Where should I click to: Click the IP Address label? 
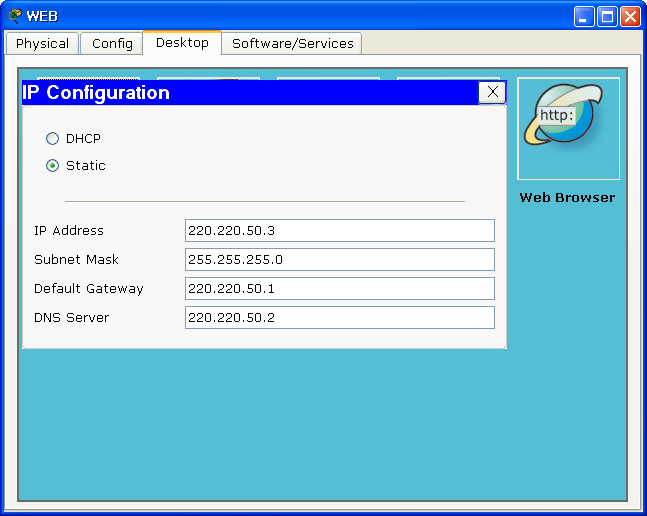coord(69,231)
